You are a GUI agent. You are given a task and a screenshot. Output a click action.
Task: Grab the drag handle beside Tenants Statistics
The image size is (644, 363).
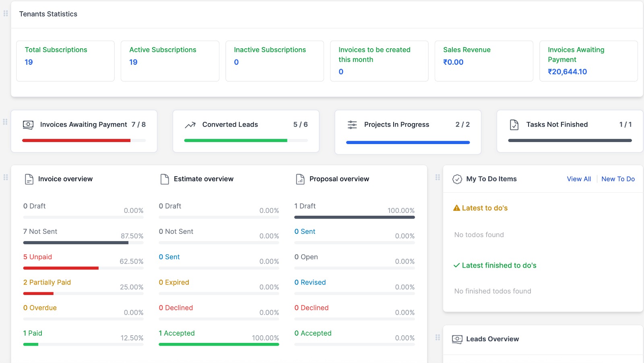click(6, 14)
